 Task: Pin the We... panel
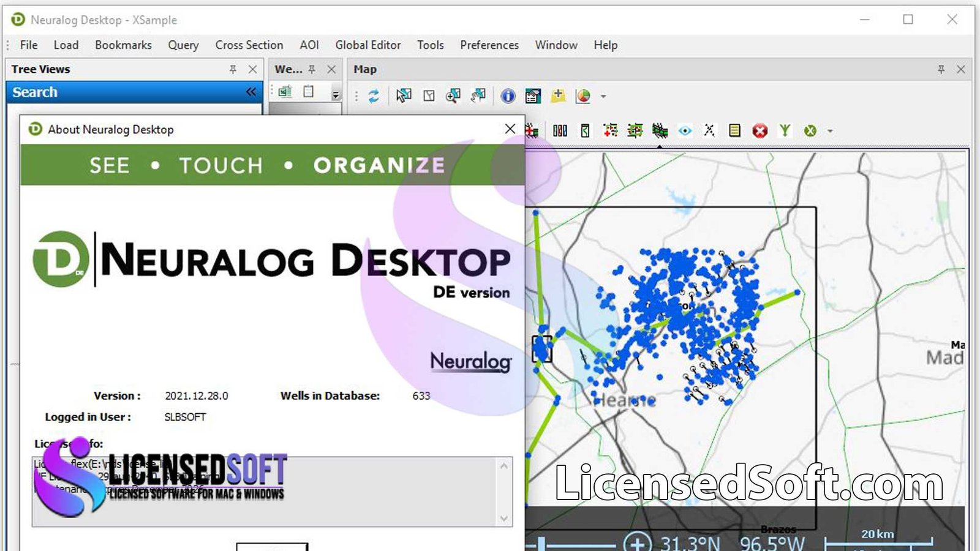(312, 70)
